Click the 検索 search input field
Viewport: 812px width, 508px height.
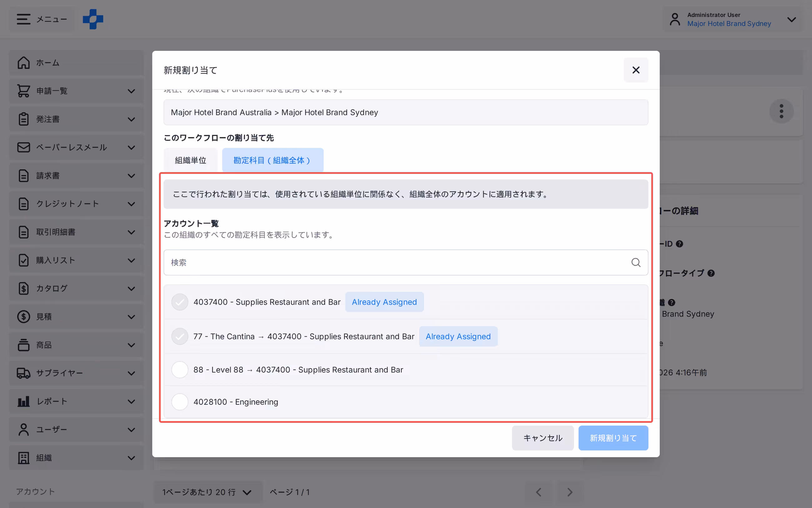point(406,262)
